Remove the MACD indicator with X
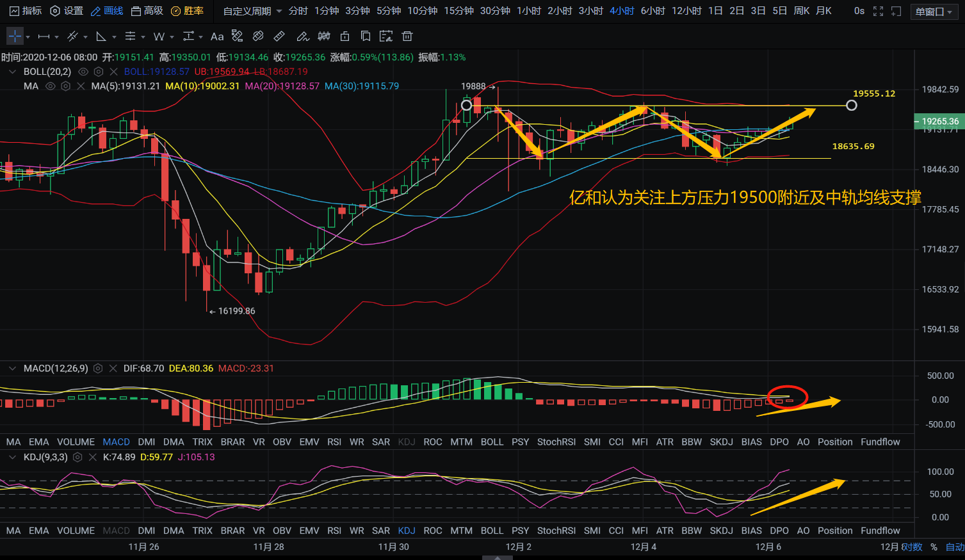This screenshot has width=965, height=560. click(x=113, y=369)
